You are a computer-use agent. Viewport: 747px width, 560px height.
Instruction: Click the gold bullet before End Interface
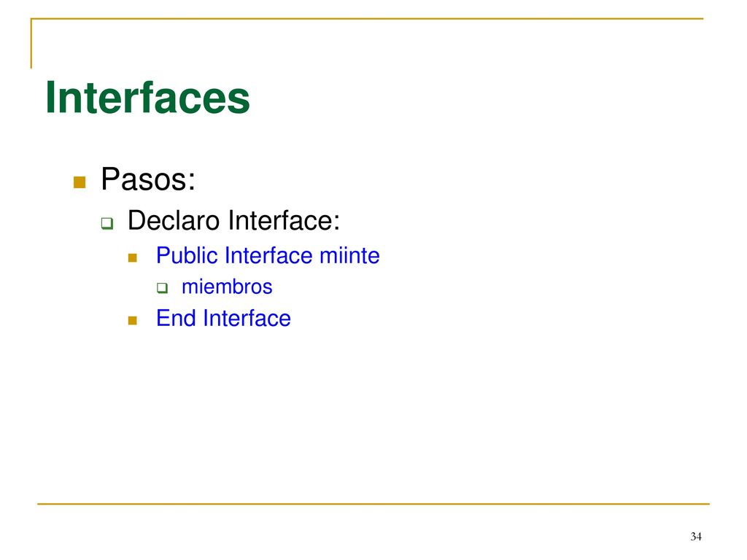[133, 321]
